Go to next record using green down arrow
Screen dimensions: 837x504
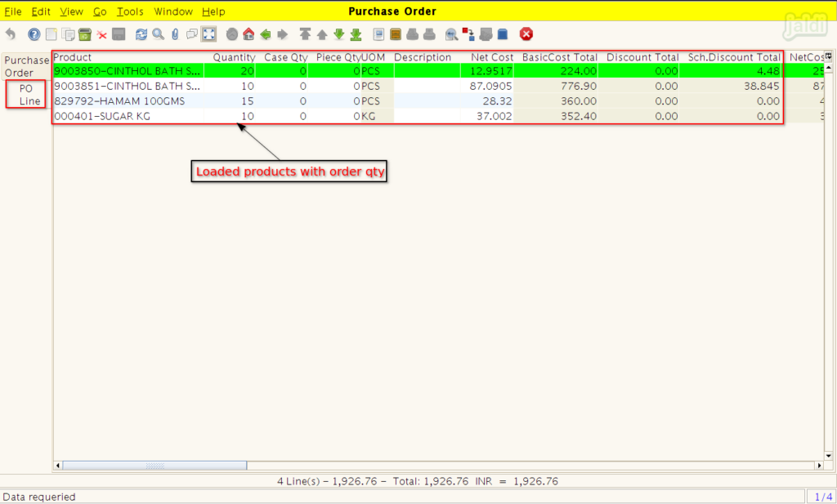pyautogui.click(x=339, y=34)
